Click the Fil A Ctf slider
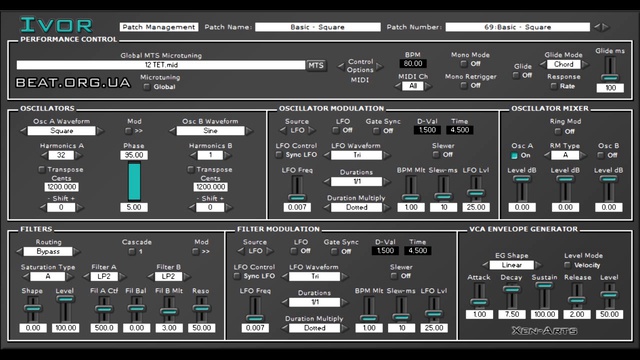Screen dimensions: 640x360 104,309
